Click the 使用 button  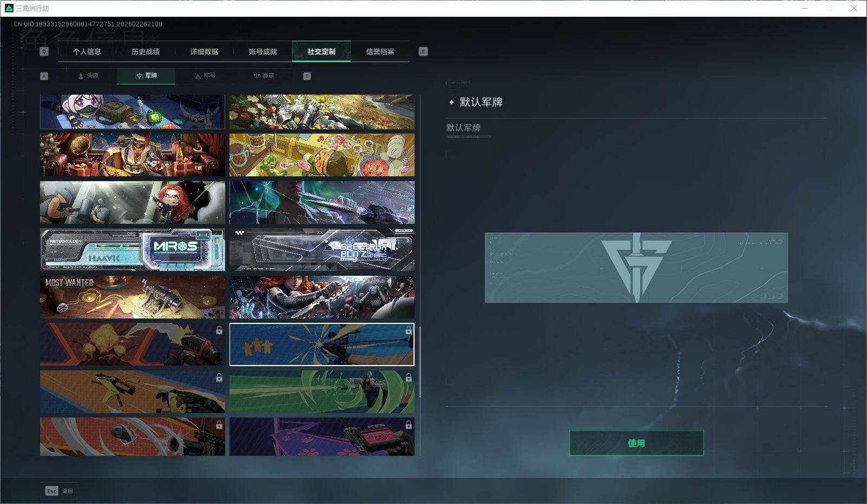[x=636, y=443]
